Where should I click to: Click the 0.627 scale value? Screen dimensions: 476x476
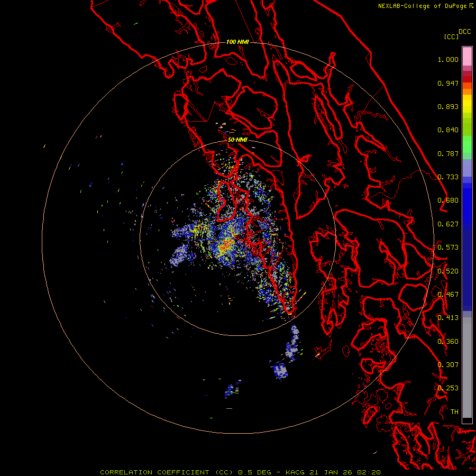(x=448, y=224)
